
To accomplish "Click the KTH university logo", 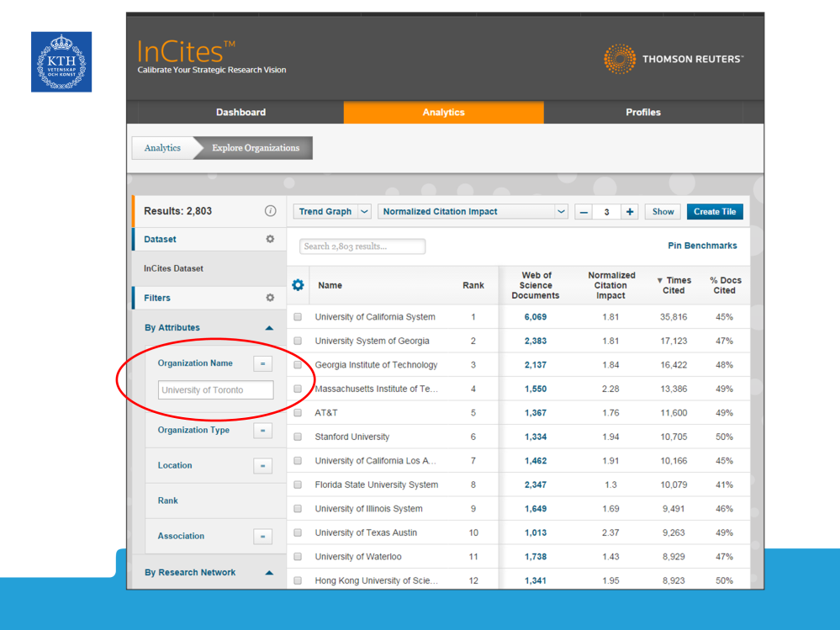I will click(61, 61).
